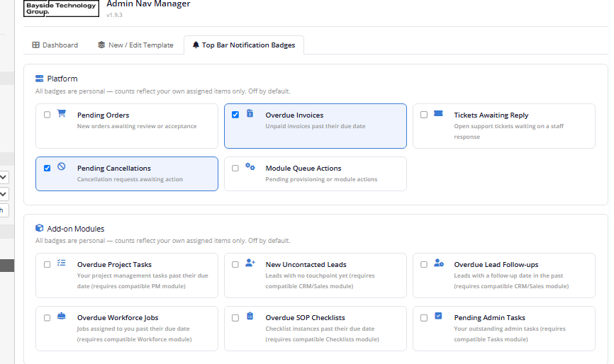Click the Module Queue Actions gears icon
Image resolution: width=614 pixels, height=364 pixels.
click(x=250, y=166)
